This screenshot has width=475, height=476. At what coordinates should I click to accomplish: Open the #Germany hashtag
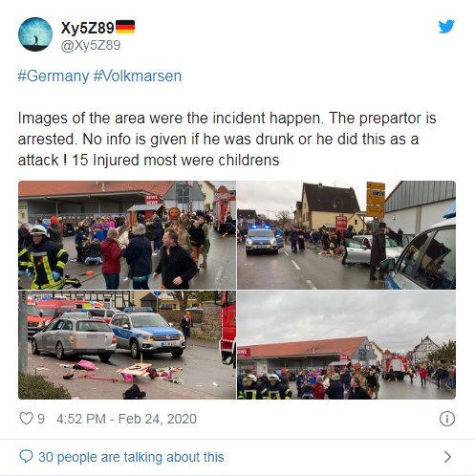54,76
